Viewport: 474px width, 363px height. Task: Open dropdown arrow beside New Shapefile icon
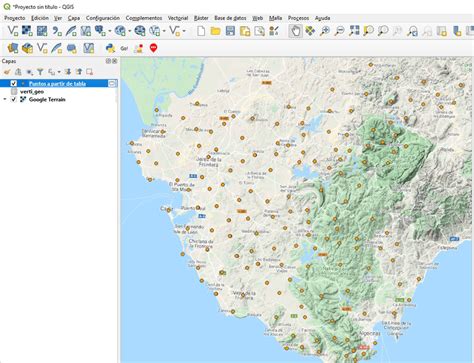(184, 31)
